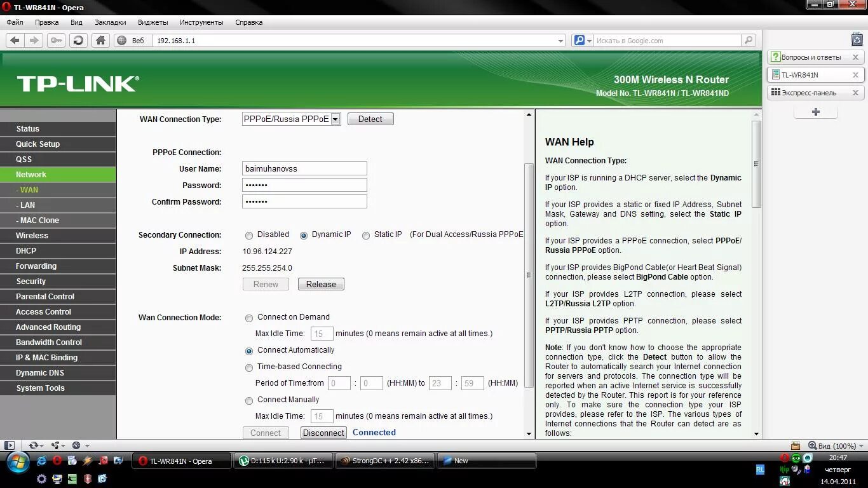The width and height of the screenshot is (868, 488).
Task: Click the Detect button
Action: [x=370, y=119]
